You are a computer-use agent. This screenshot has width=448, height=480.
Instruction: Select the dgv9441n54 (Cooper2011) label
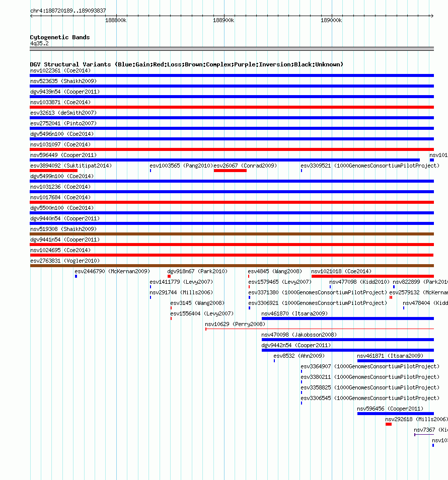[x=65, y=239]
